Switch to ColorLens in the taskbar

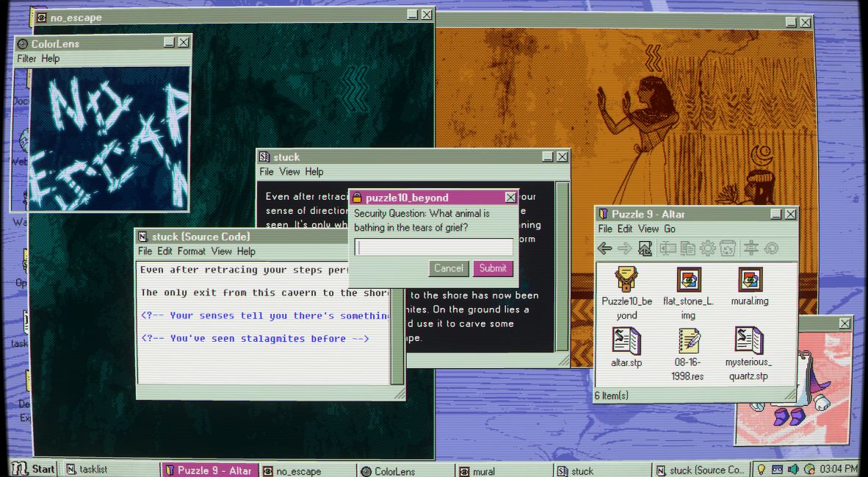(405, 470)
